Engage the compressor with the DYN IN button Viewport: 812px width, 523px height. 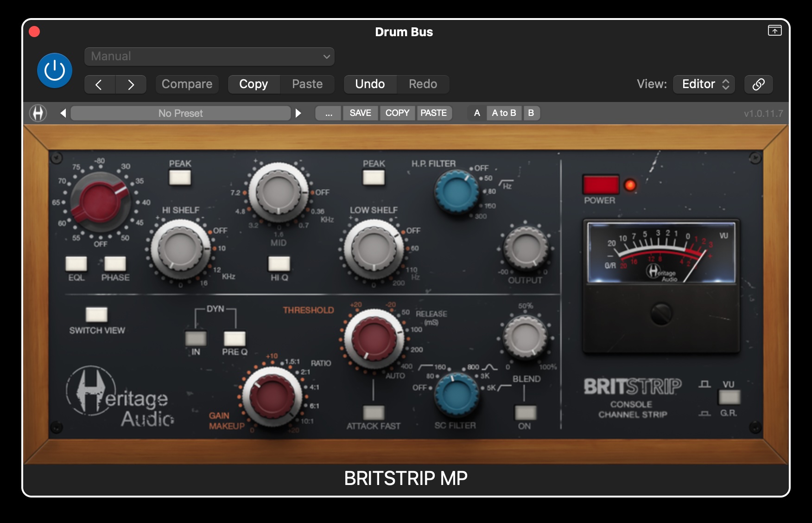pos(195,338)
